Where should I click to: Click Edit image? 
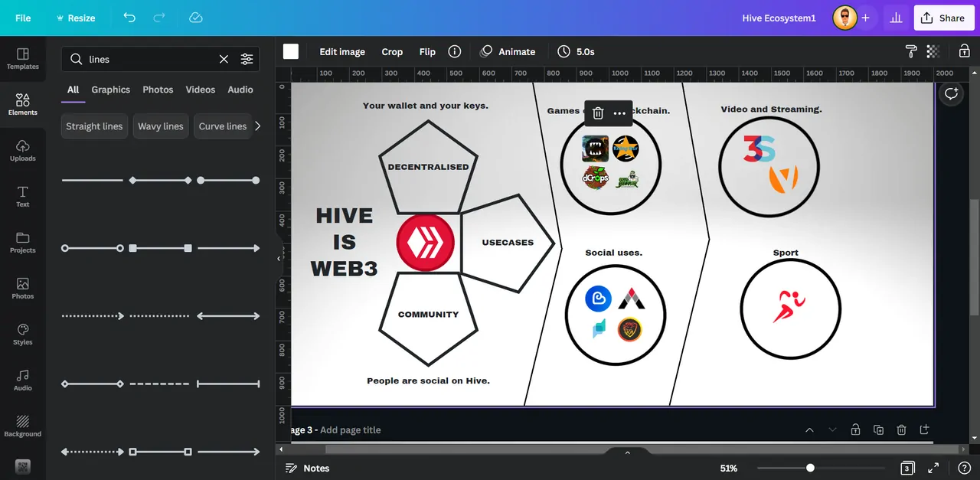(x=342, y=51)
